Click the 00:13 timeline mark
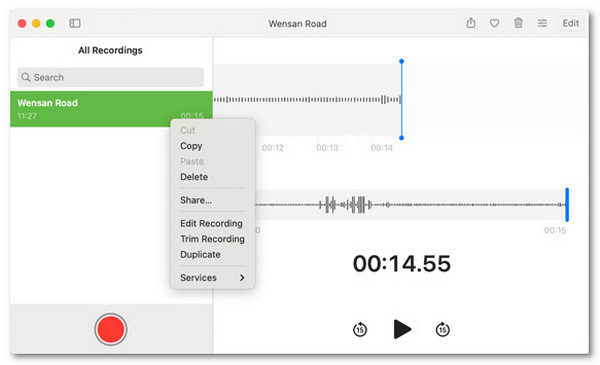600x365 pixels. (327, 148)
